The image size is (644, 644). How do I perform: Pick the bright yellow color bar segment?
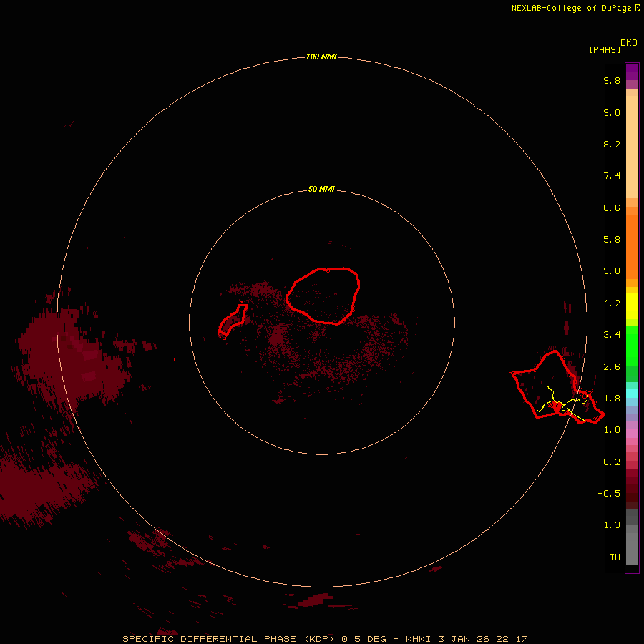[x=632, y=306]
